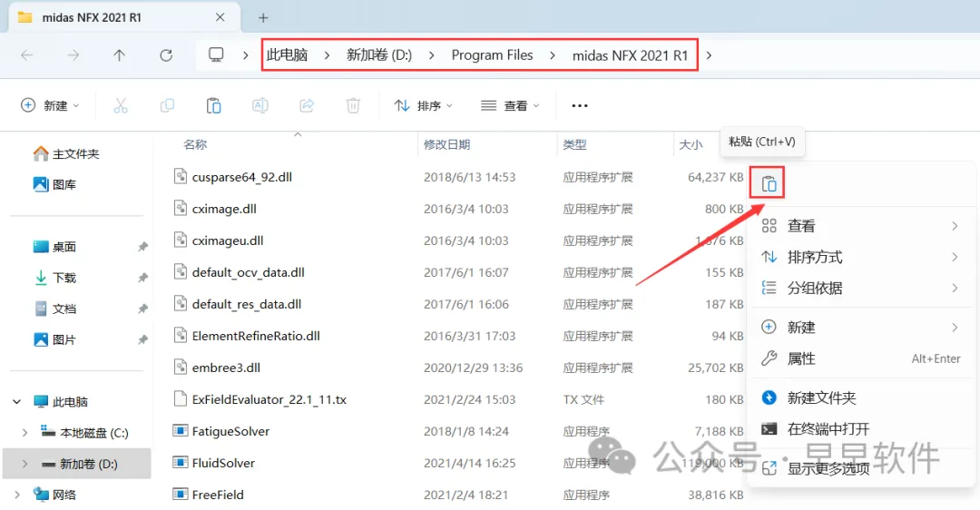Go back with the left arrow
This screenshot has height=510, width=980.
click(x=27, y=55)
